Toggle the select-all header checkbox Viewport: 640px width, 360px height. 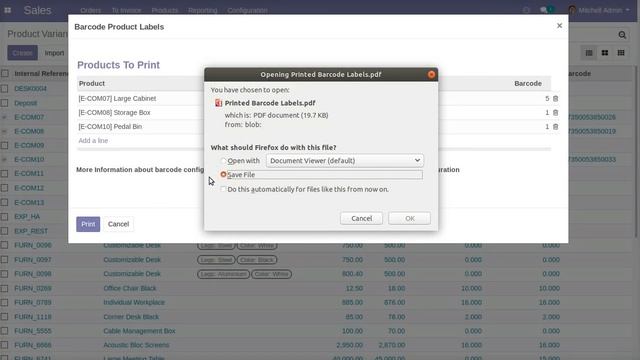tap(4, 73)
